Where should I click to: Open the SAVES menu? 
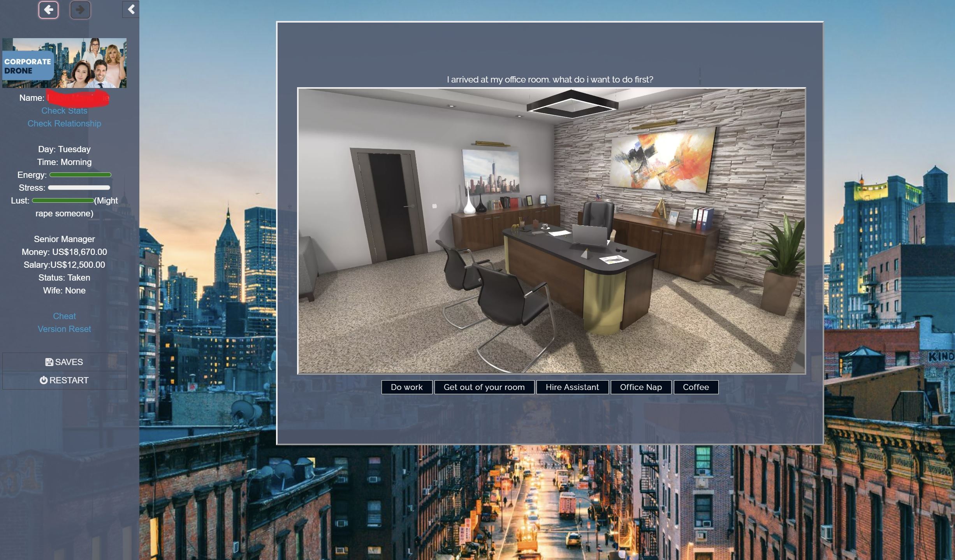64,362
